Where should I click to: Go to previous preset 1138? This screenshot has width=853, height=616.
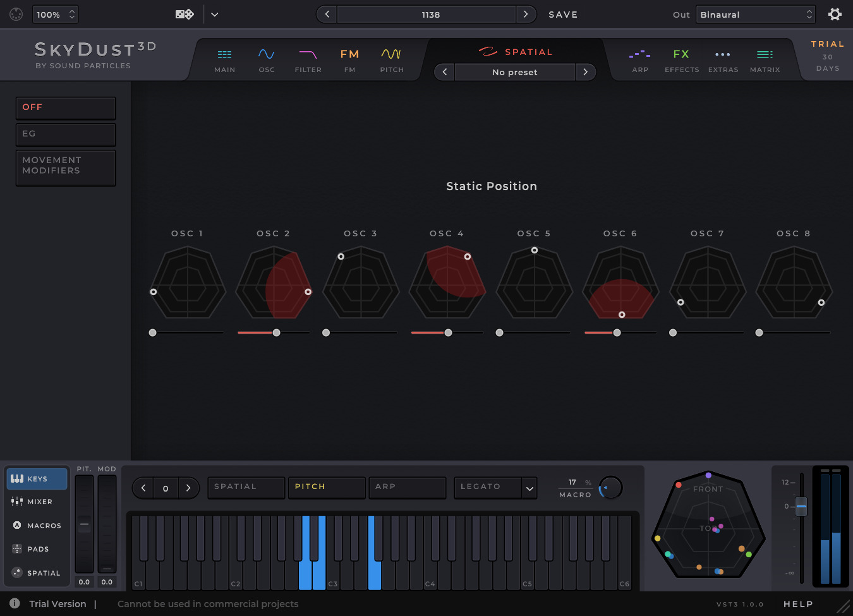pyautogui.click(x=327, y=14)
